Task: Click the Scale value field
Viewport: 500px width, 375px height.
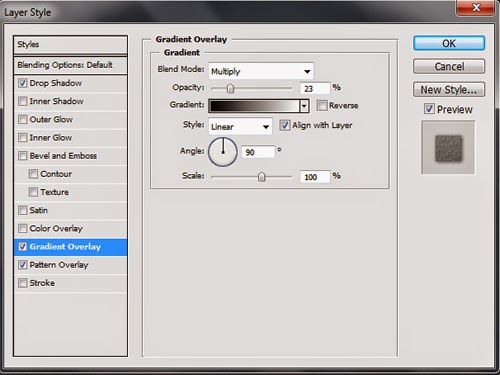Action: pyautogui.click(x=315, y=177)
